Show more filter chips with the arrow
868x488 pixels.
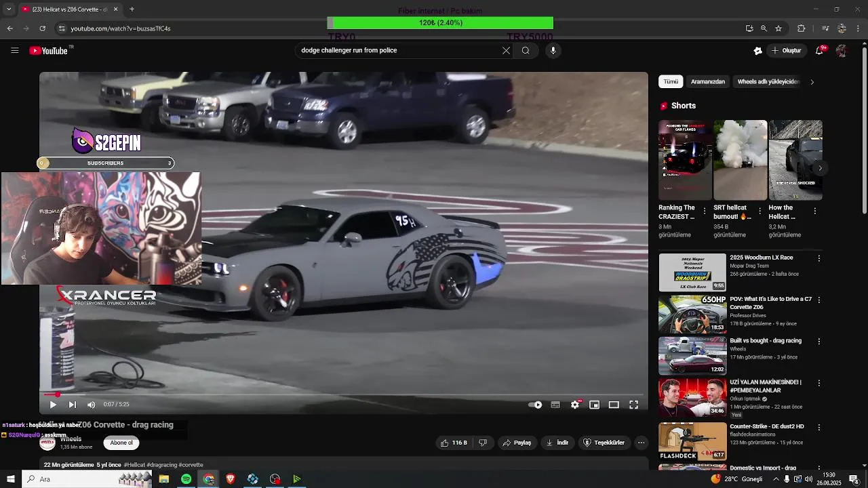click(x=812, y=82)
